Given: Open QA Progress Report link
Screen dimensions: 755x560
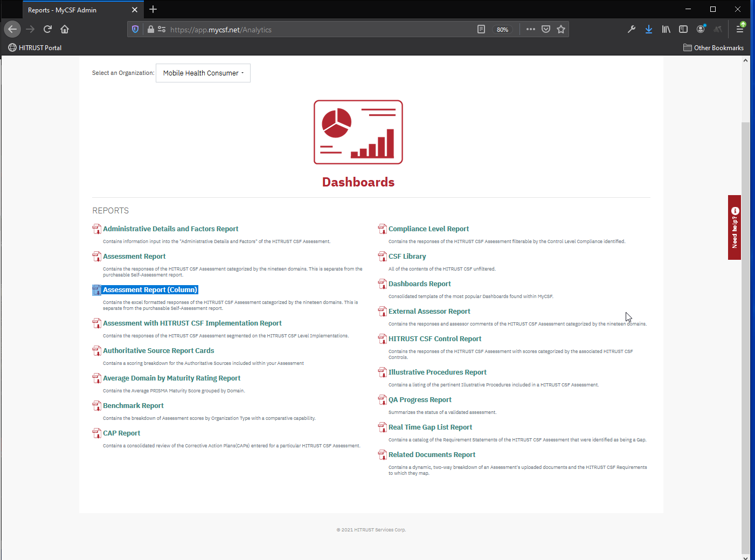Looking at the screenshot, I should (420, 400).
